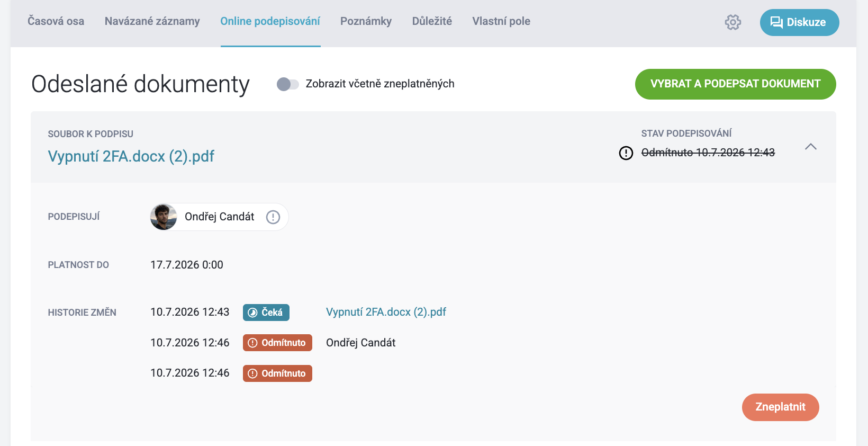Screen dimensions: 868x446
Task: Collapse the document details chevron
Action: [x=811, y=147]
